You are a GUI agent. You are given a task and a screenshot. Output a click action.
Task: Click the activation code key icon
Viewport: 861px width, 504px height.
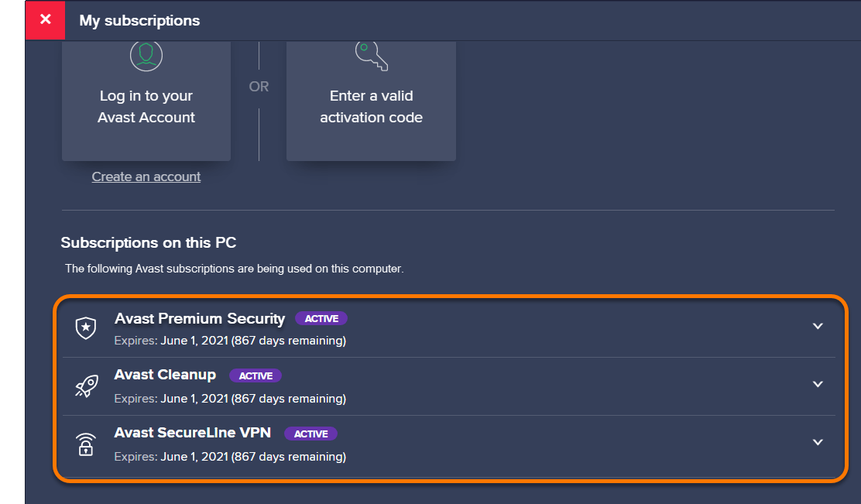tap(371, 54)
